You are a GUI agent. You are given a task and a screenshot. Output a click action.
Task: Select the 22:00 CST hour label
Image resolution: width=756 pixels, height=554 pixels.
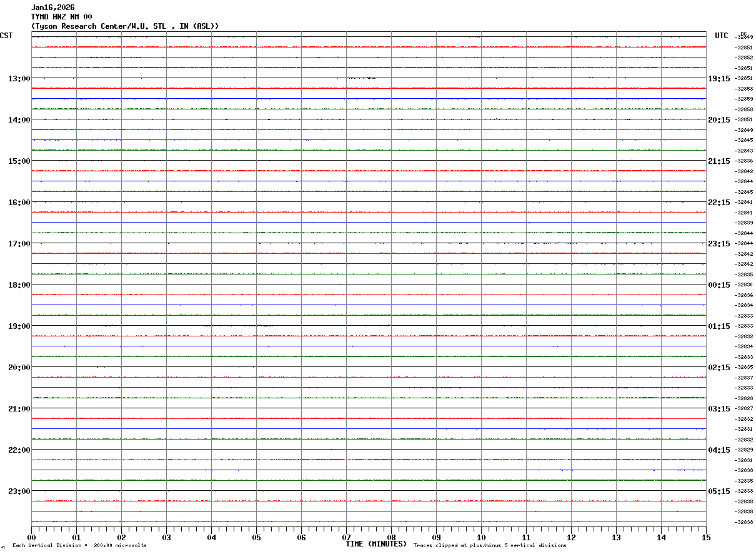click(19, 450)
